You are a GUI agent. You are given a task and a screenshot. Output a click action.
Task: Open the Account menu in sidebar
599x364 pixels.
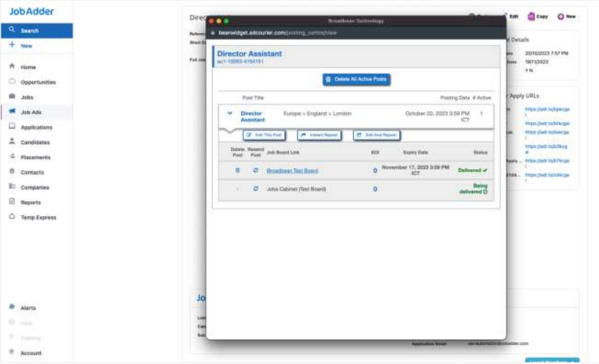click(x=30, y=353)
